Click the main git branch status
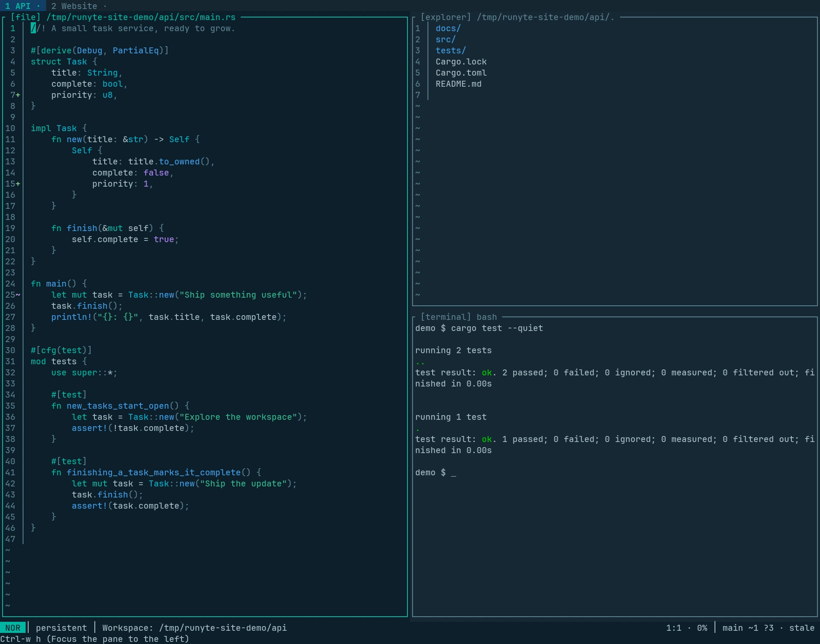The width and height of the screenshot is (820, 644). pos(748,628)
